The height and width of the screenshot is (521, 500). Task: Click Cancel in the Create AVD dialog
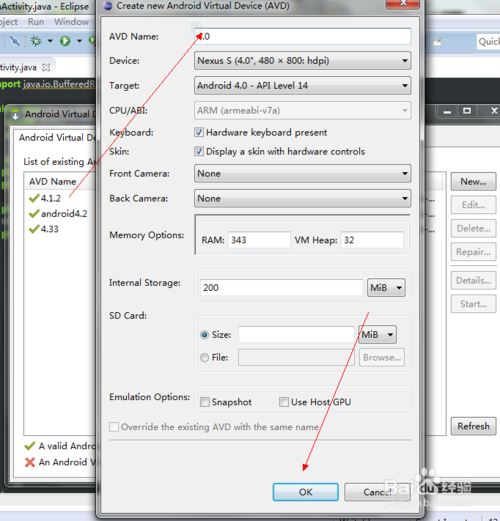377,492
